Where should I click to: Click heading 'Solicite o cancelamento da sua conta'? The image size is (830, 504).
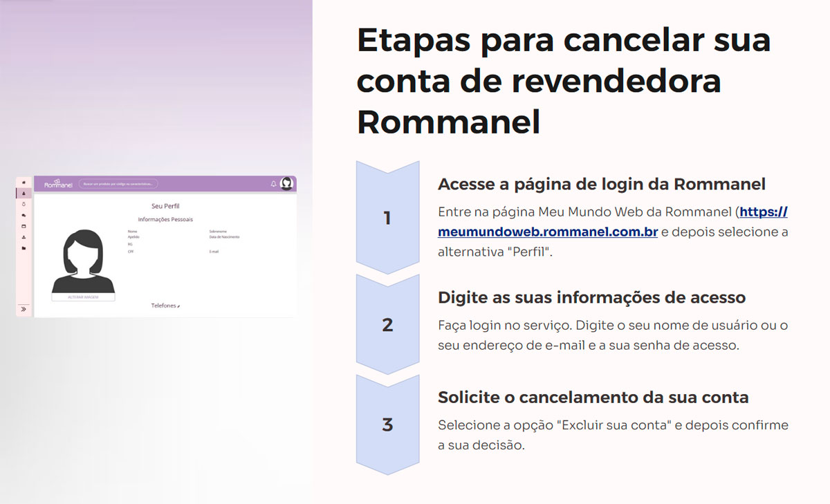(593, 398)
